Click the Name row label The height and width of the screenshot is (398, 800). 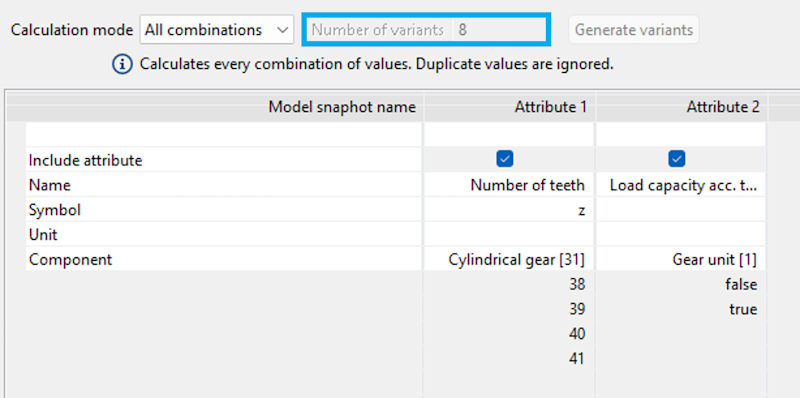pos(49,185)
